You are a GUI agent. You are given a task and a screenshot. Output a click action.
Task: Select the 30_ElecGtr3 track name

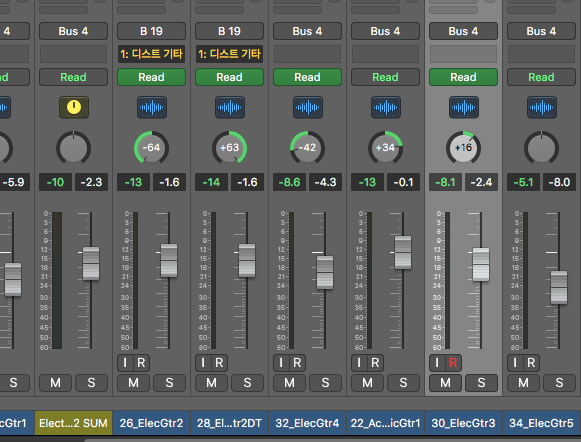click(464, 423)
